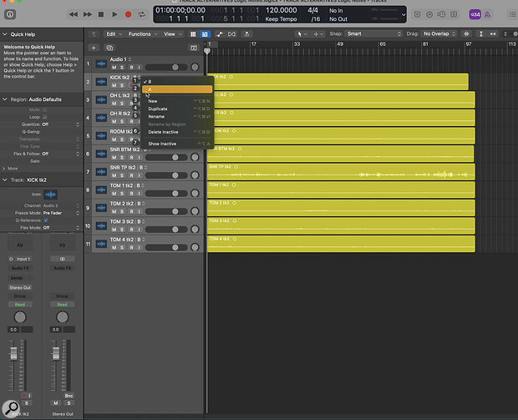This screenshot has height=420, width=518.
Task: Open the list editors icon
Action: [x=512, y=14]
